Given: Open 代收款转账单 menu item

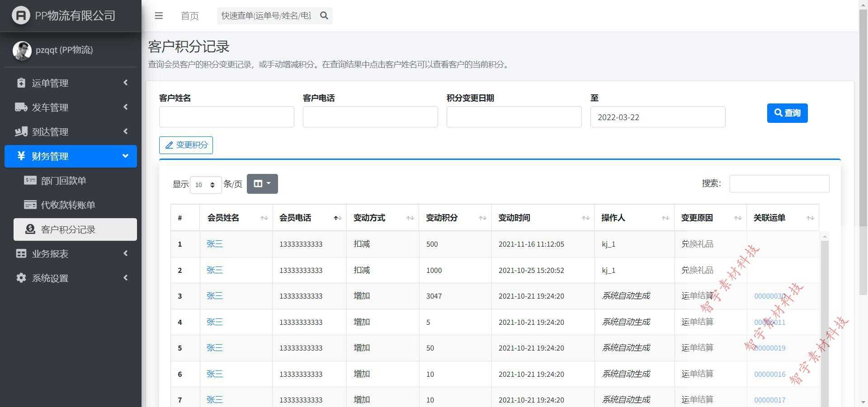Looking at the screenshot, I should coord(75,205).
